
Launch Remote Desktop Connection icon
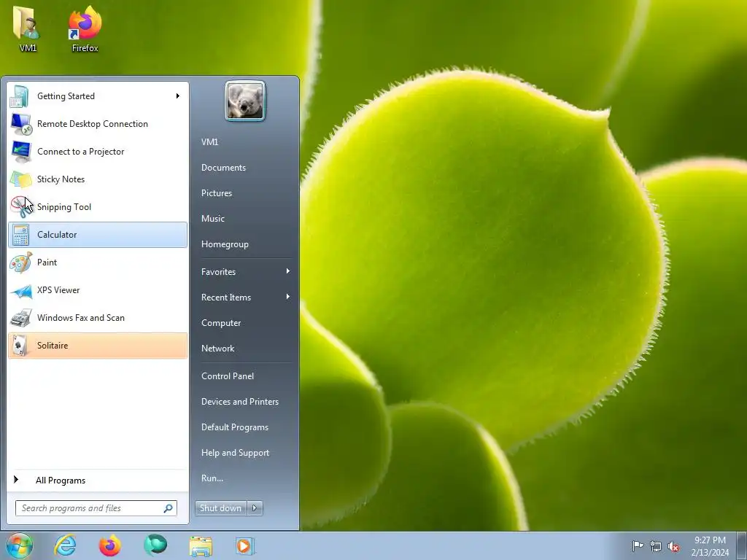pyautogui.click(x=20, y=124)
